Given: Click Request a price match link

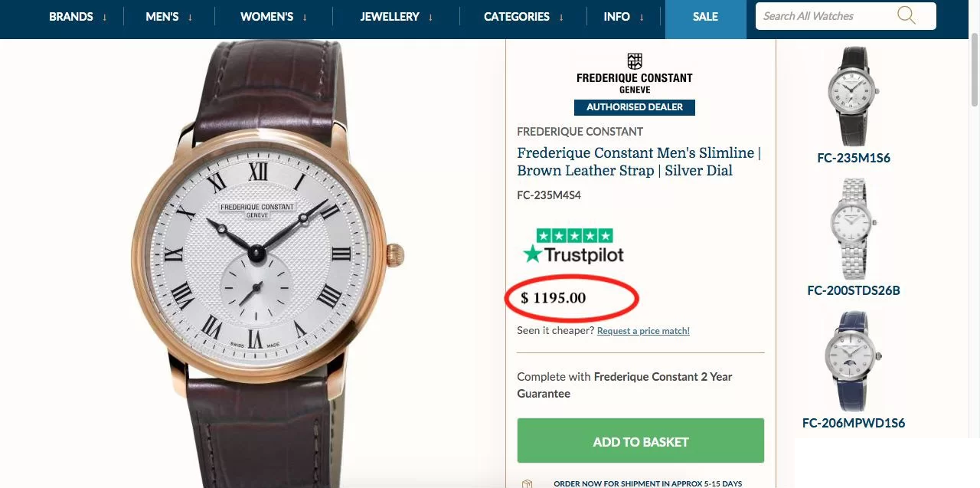Looking at the screenshot, I should pos(643,331).
